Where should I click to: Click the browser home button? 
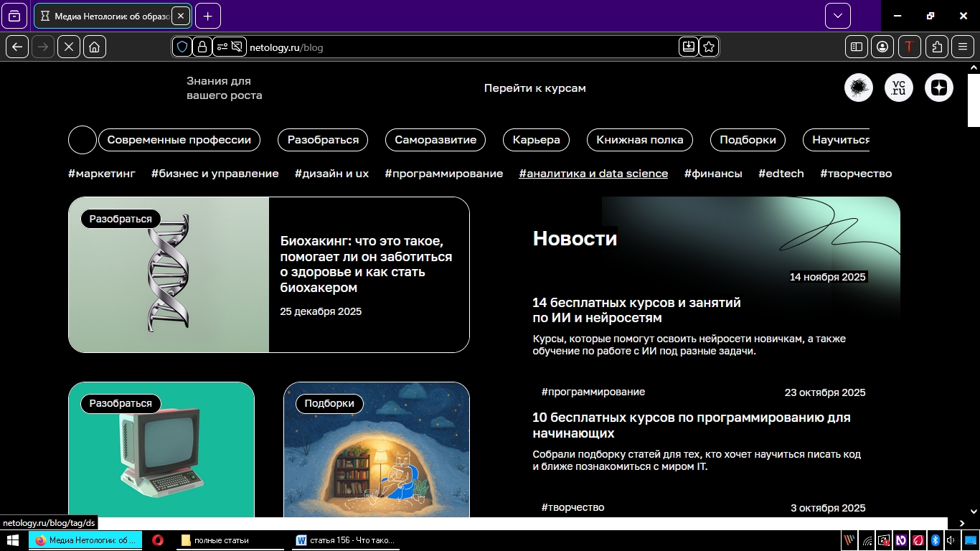pos(95,47)
